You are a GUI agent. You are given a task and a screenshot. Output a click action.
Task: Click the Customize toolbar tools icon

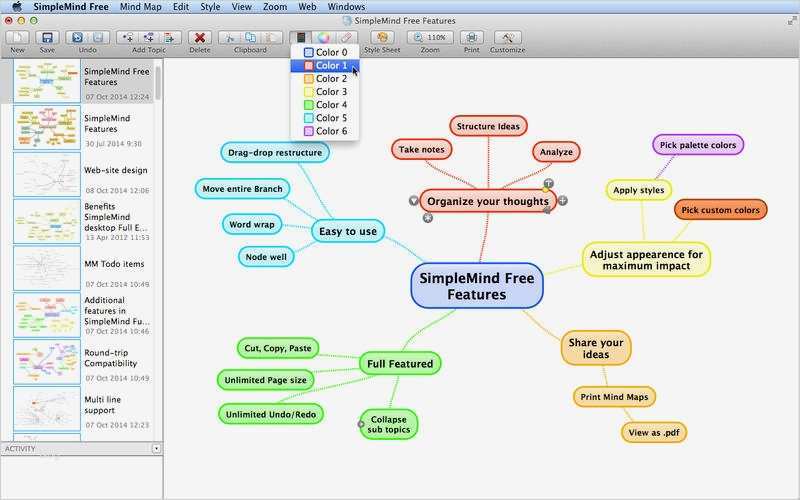pos(507,38)
